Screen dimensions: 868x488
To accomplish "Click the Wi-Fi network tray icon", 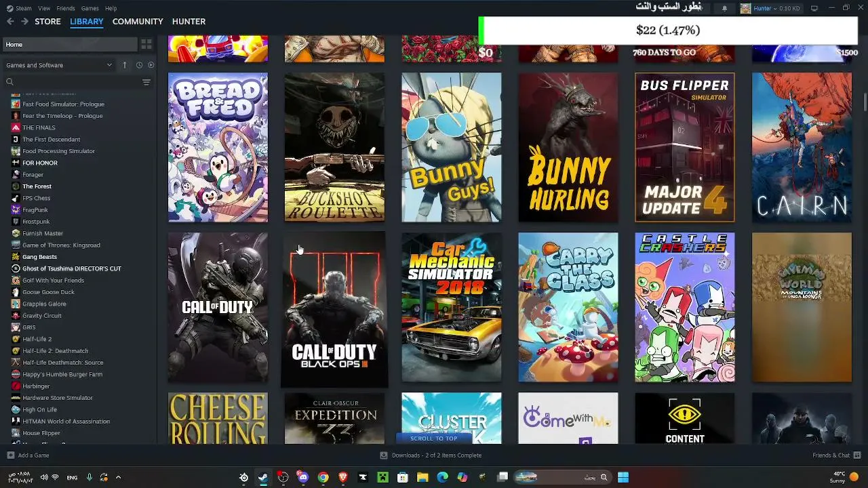I will point(56,477).
